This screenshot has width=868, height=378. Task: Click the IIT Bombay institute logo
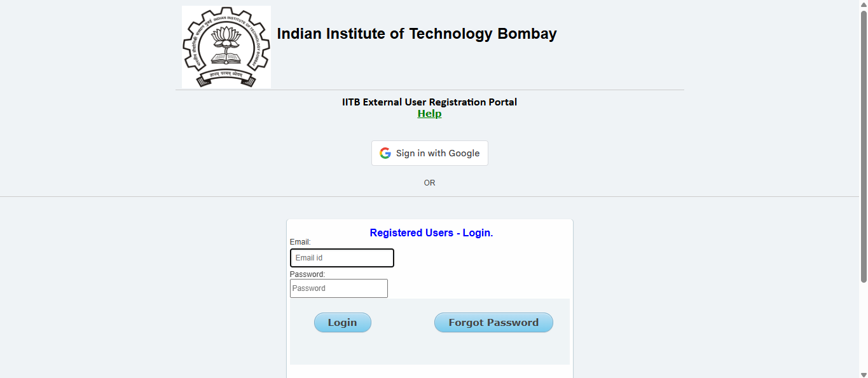click(226, 46)
